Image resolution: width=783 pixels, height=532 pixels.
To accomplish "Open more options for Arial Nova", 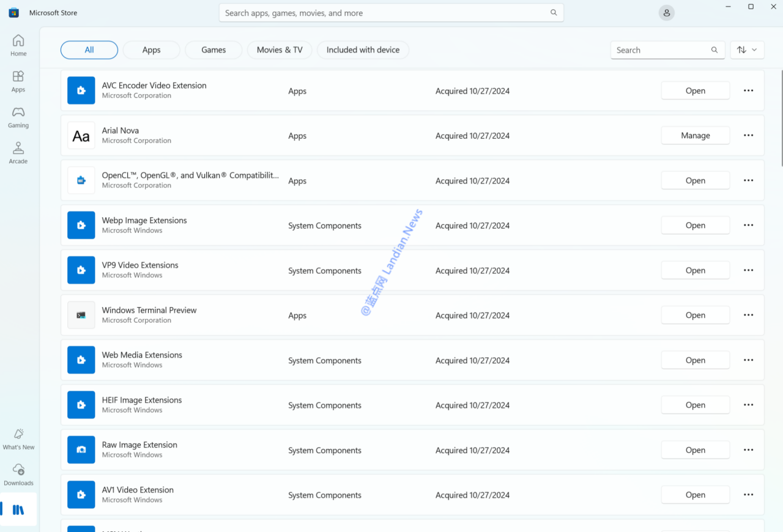I will (748, 136).
